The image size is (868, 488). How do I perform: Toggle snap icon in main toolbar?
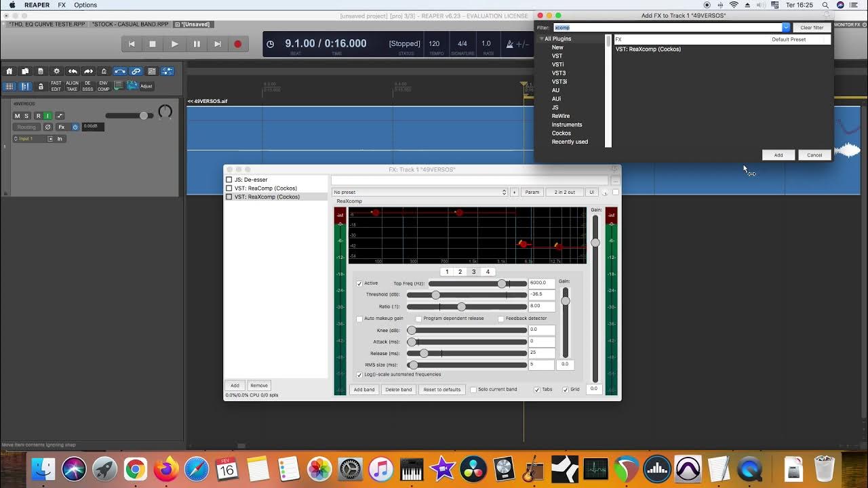pos(25,86)
